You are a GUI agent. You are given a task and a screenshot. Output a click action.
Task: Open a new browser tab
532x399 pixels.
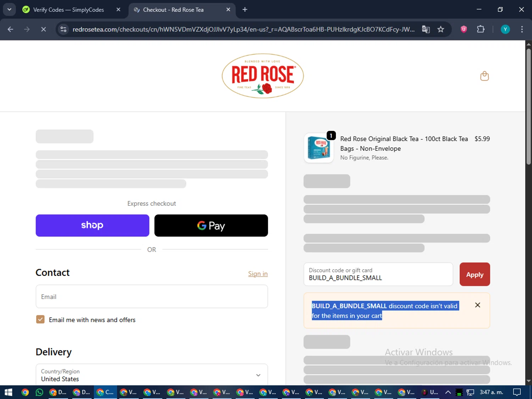pyautogui.click(x=245, y=10)
